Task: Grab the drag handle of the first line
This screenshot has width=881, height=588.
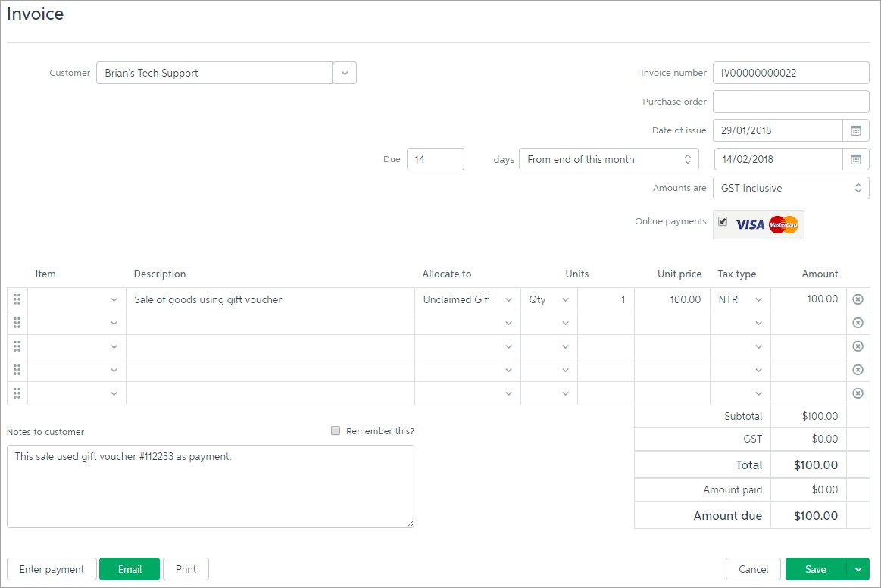Action: pyautogui.click(x=17, y=299)
